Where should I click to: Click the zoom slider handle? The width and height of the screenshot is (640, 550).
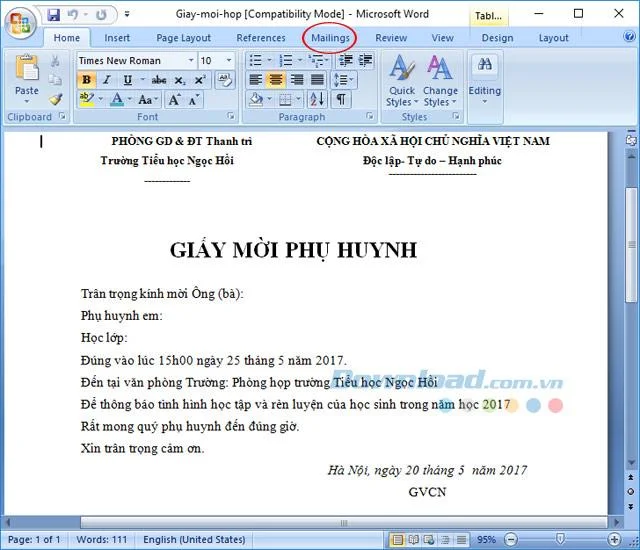click(x=560, y=539)
